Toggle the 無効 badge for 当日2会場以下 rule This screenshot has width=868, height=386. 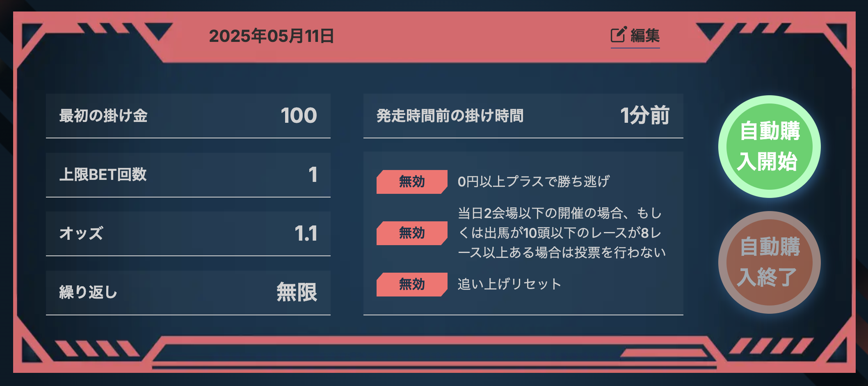click(412, 233)
